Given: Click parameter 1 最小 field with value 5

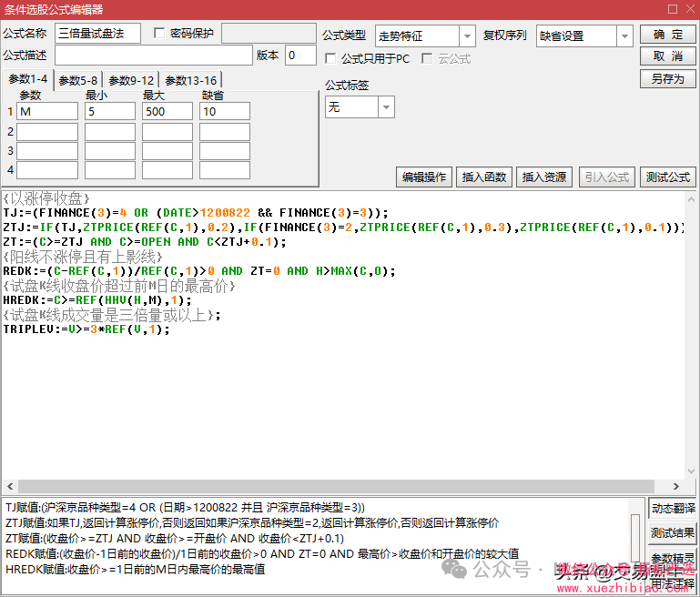Looking at the screenshot, I should tap(110, 111).
